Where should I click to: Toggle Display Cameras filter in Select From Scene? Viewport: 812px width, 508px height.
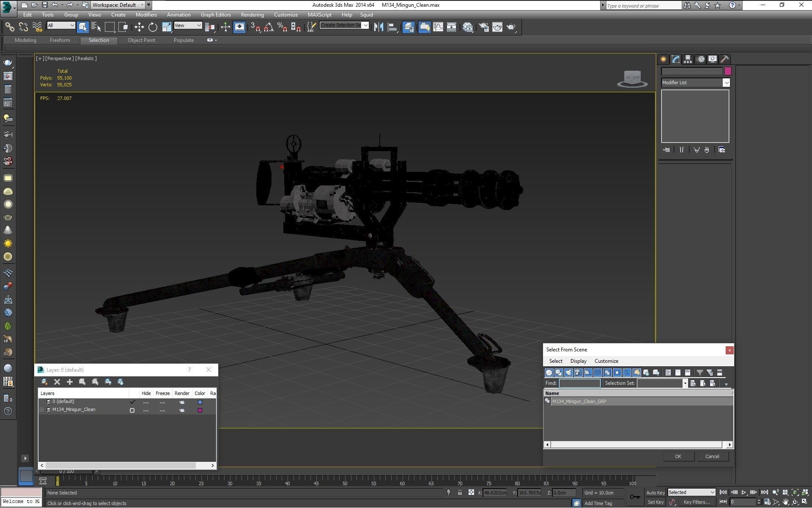[x=578, y=373]
